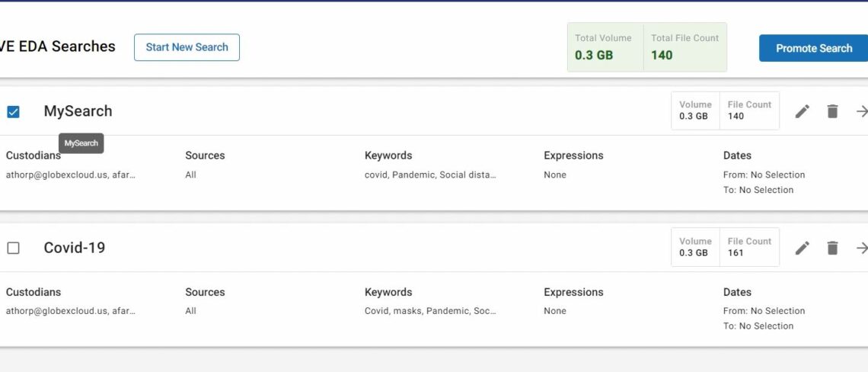Click the Total Volume tile
The width and height of the screenshot is (868, 372).
(605, 47)
